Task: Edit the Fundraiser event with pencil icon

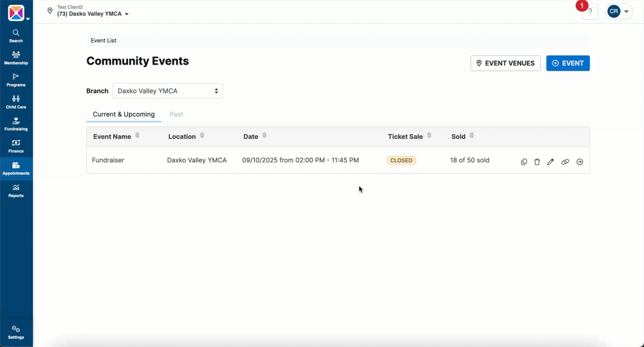Action: [x=550, y=162]
